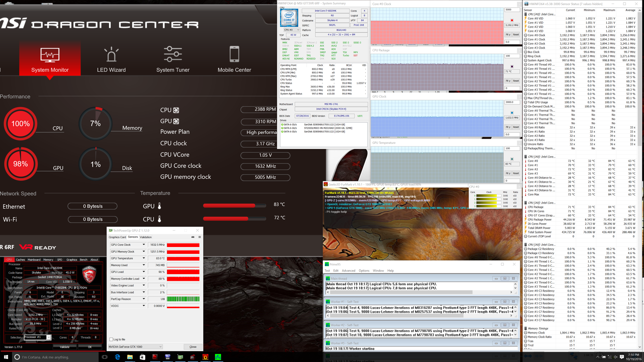
Task: Click Fit y on the CPU Package graph
Action: (508, 81)
